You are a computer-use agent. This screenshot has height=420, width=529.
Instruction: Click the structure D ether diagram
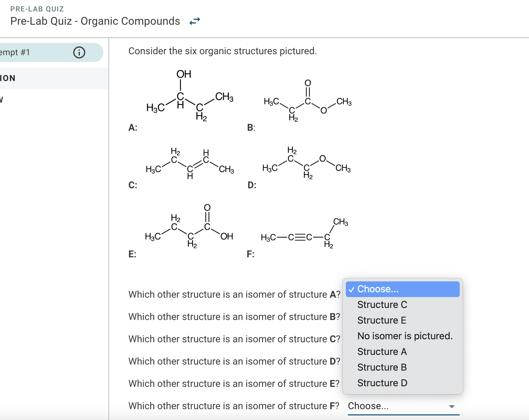coord(306,163)
